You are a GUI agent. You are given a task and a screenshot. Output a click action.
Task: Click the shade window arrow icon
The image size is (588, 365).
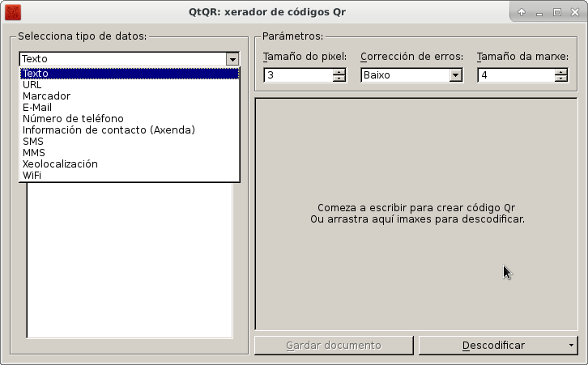[x=522, y=12]
